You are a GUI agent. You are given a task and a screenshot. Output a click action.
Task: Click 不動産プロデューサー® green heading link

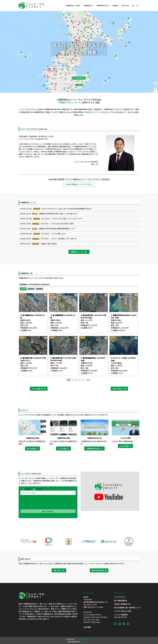[70, 103]
